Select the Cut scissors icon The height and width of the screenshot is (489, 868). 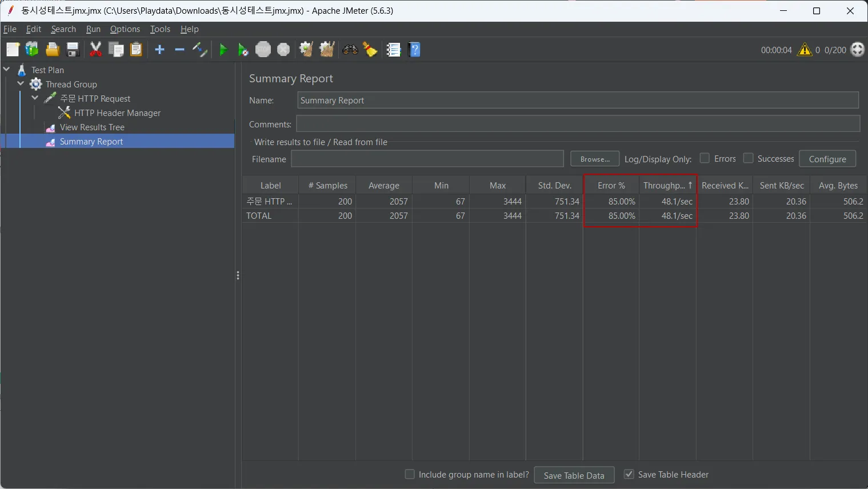(x=95, y=50)
